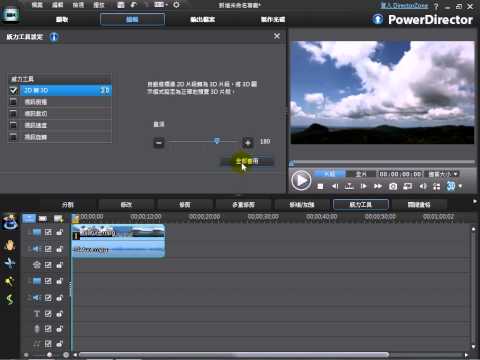The image size is (480, 360).
Task: Select the video clip on timeline
Action: click(118, 232)
